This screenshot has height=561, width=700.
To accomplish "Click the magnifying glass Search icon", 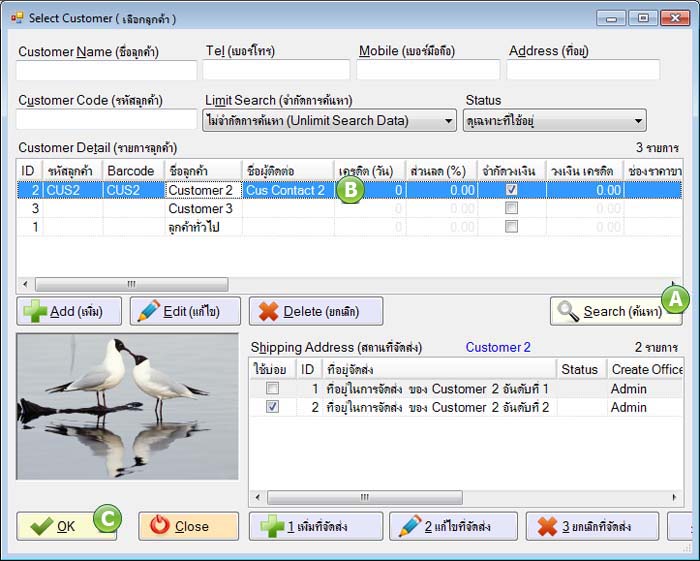I will coord(568,311).
